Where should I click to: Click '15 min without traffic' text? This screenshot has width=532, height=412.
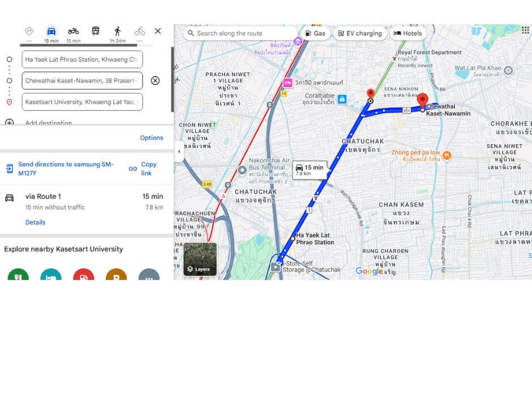55,207
